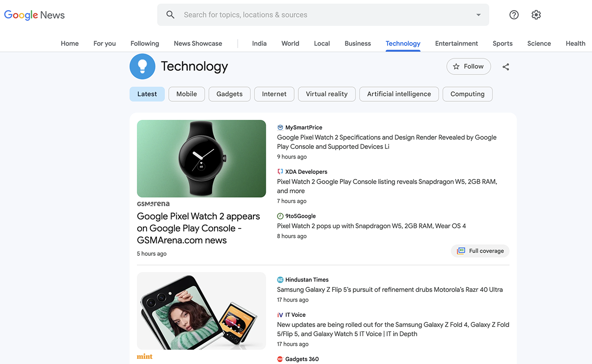Select the Virtual reality filter chip
592x364 pixels.
click(327, 94)
